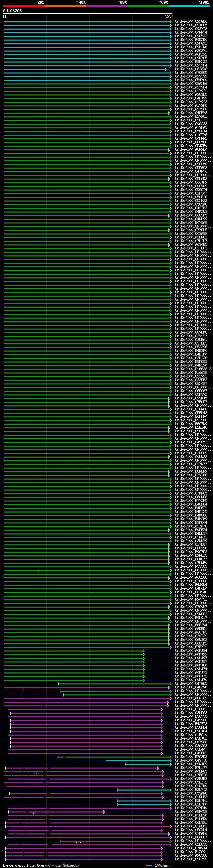
Task: Open hit UniRef100_Q9XGL6
Action: click(191, 22)
